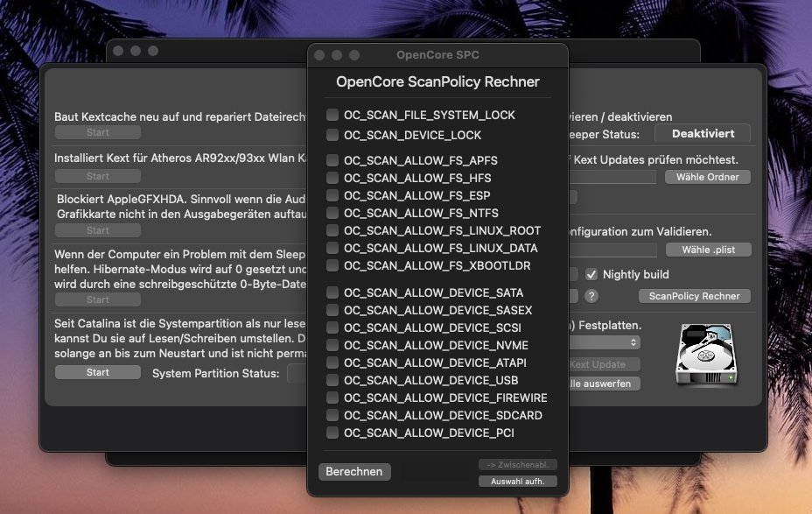Toggle OC_SCAN_ALLOW_FS_XBOOTLDR checkbox
Viewport: 812px width, 514px height.
click(332, 265)
